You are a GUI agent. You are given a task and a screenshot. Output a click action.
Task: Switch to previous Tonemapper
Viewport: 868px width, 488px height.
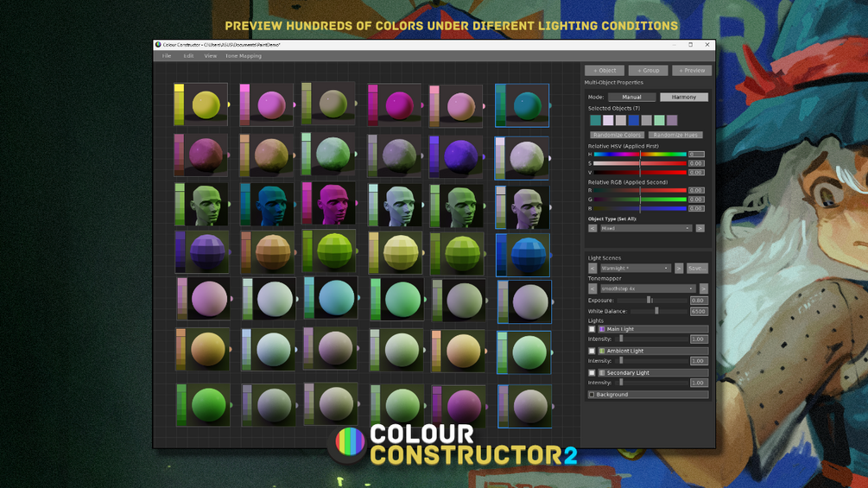[592, 288]
